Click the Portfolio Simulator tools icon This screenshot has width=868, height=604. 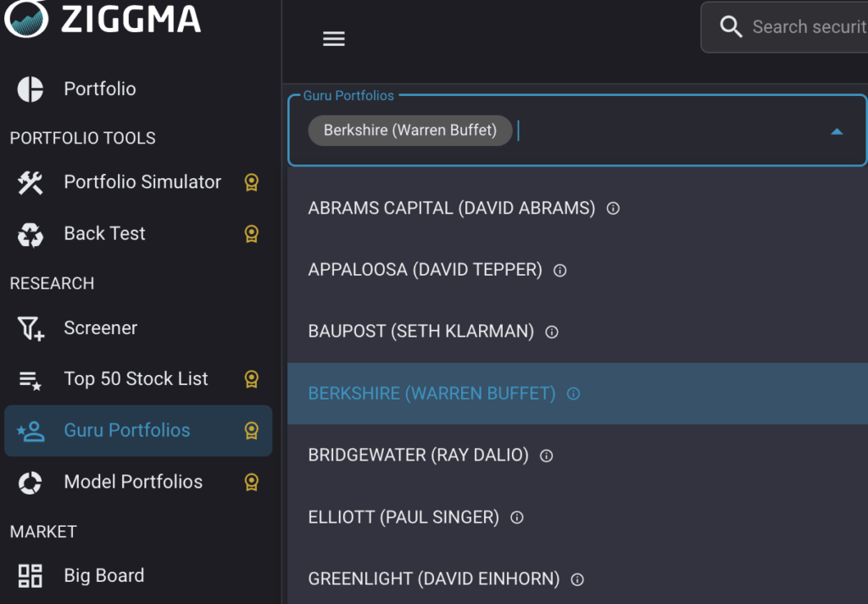click(x=31, y=182)
